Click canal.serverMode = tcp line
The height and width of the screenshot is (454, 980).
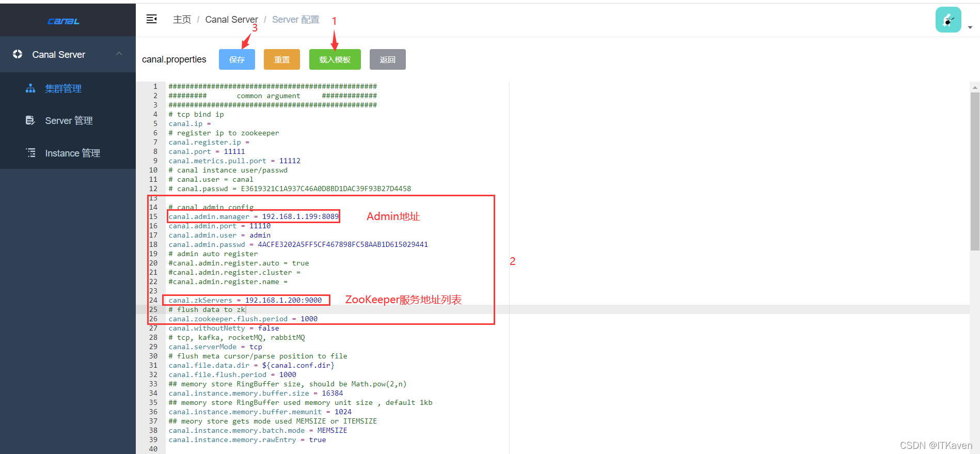coord(215,347)
